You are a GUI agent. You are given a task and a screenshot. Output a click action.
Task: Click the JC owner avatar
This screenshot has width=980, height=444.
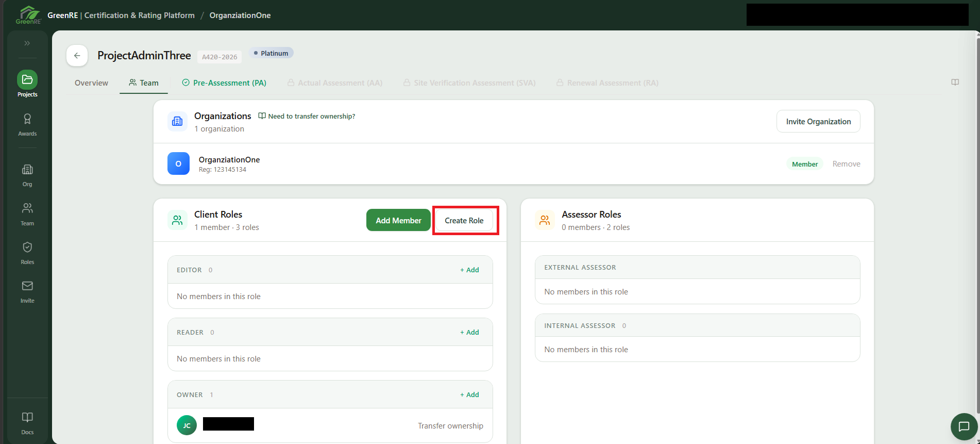point(187,425)
